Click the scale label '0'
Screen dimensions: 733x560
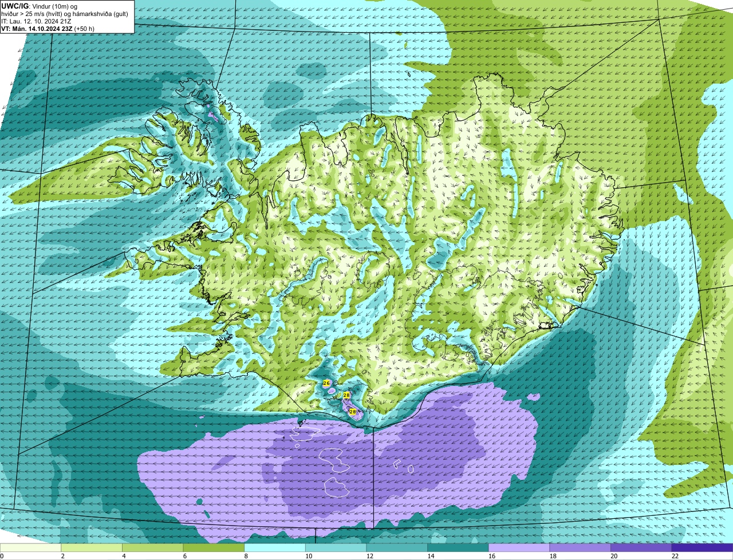(2, 556)
